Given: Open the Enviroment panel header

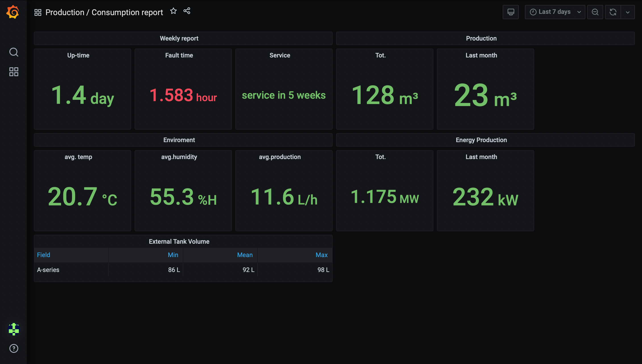Looking at the screenshot, I should coord(179,140).
